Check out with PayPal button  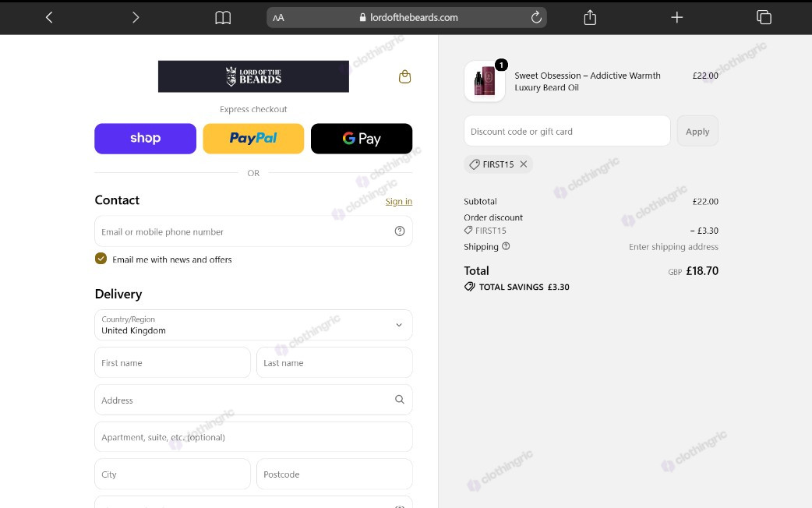point(253,138)
